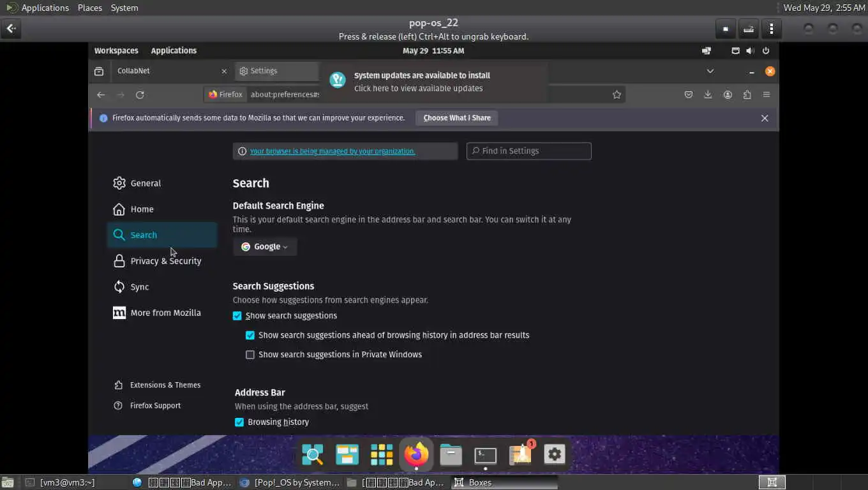Click Boxes keyboard shortcut icon
This screenshot has height=490, width=868.
pos(749,29)
